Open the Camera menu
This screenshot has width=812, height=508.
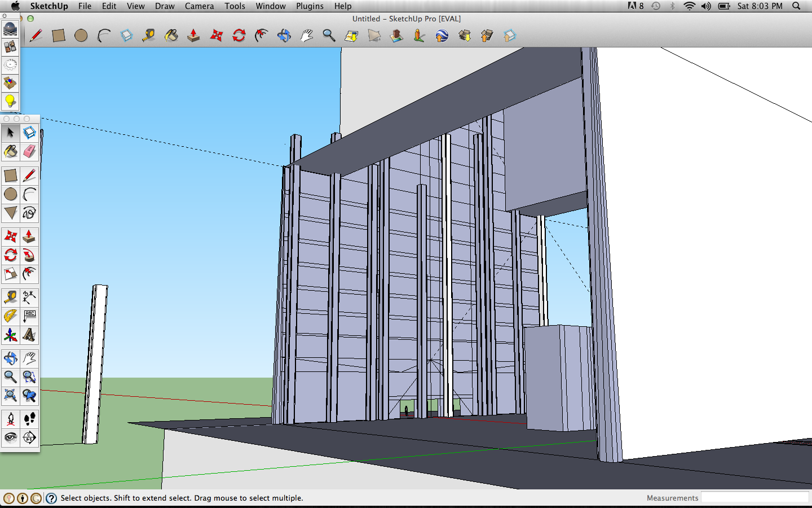click(199, 6)
